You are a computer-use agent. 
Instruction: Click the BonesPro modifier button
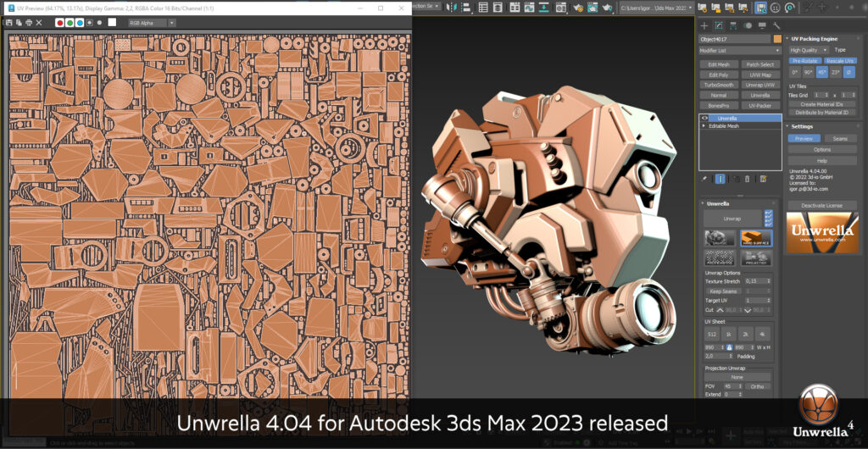719,105
